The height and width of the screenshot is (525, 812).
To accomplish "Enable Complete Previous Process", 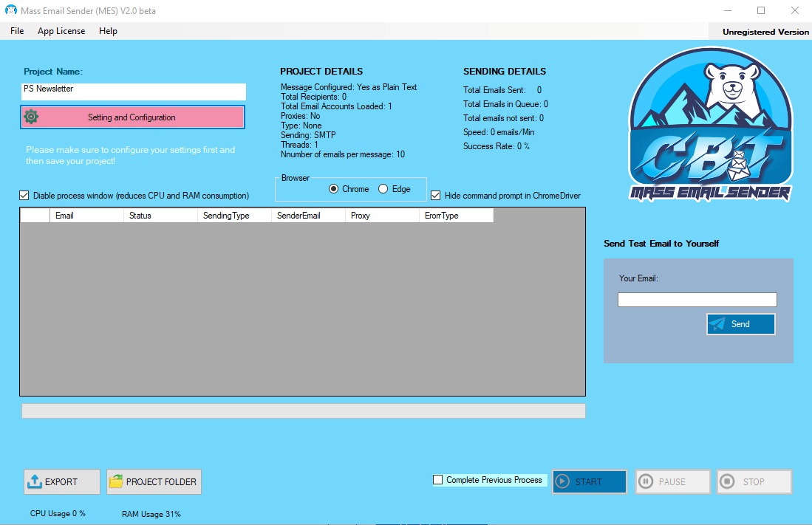I will click(x=437, y=480).
